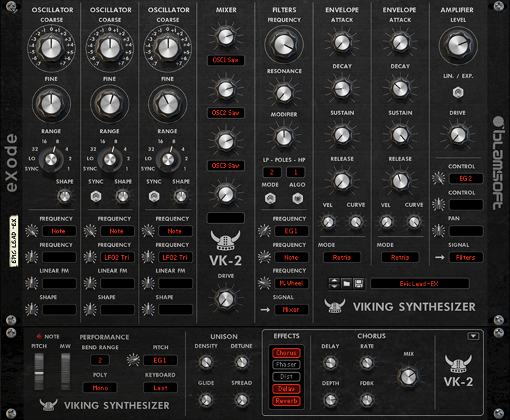Step patches using the up/down arrow button
Viewport: 510px width, 420px height.
coord(334,283)
